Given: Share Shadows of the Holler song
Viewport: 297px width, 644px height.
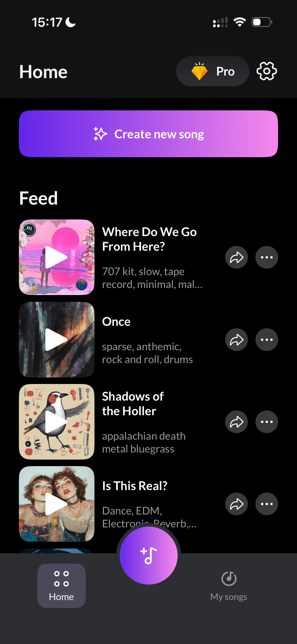Looking at the screenshot, I should pos(236,422).
